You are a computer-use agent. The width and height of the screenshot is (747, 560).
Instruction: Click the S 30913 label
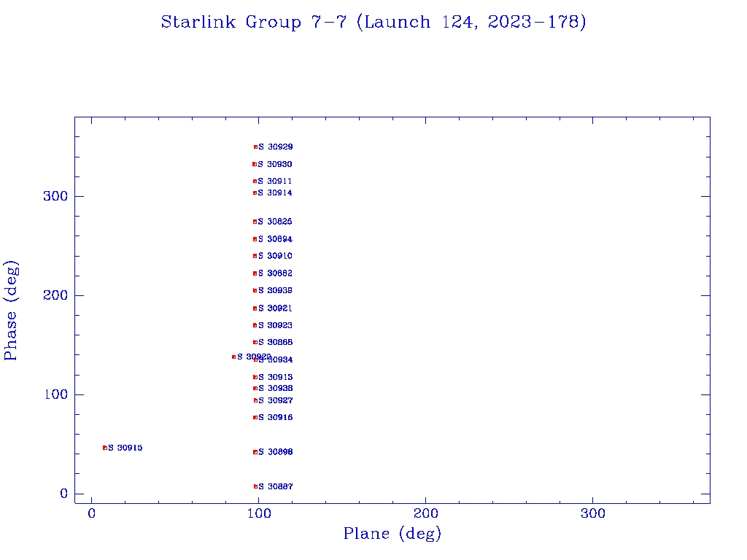[x=275, y=377]
